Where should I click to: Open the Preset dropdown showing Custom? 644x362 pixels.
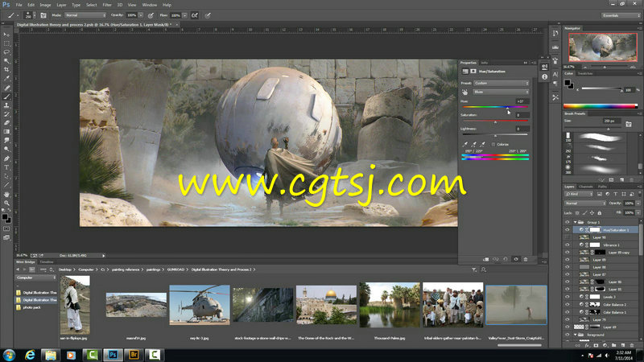pyautogui.click(x=502, y=83)
